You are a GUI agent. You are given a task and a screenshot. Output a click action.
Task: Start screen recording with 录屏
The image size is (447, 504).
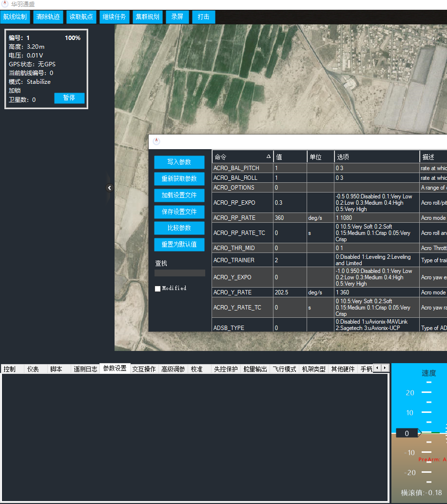pyautogui.click(x=177, y=17)
